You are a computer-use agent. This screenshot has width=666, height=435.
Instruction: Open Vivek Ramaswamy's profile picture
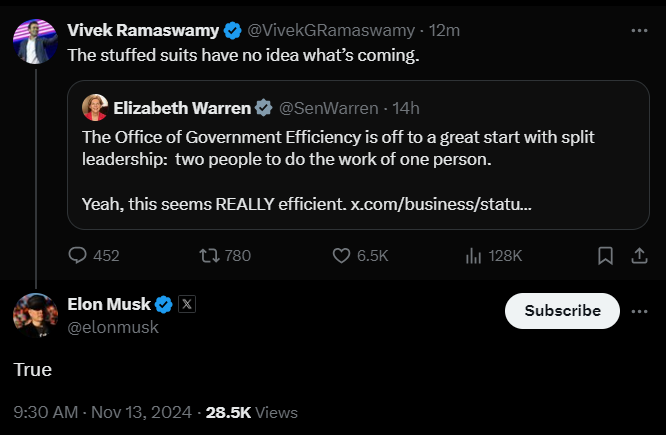34,42
